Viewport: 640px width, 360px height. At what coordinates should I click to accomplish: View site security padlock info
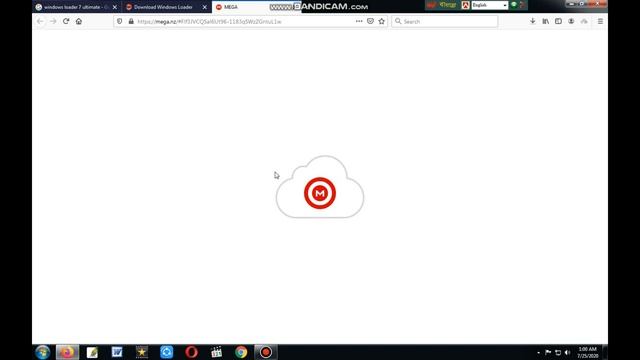pyautogui.click(x=131, y=21)
